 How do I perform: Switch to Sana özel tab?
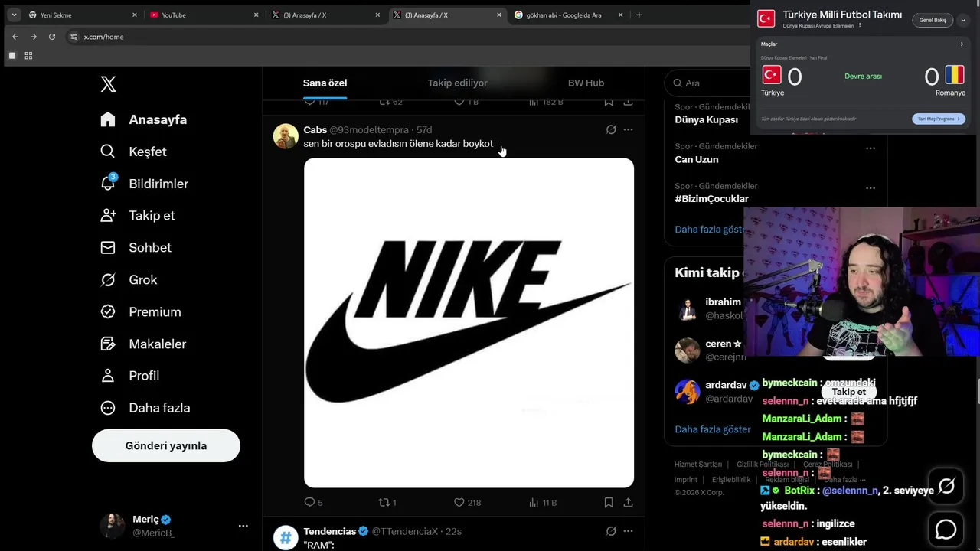(x=325, y=83)
